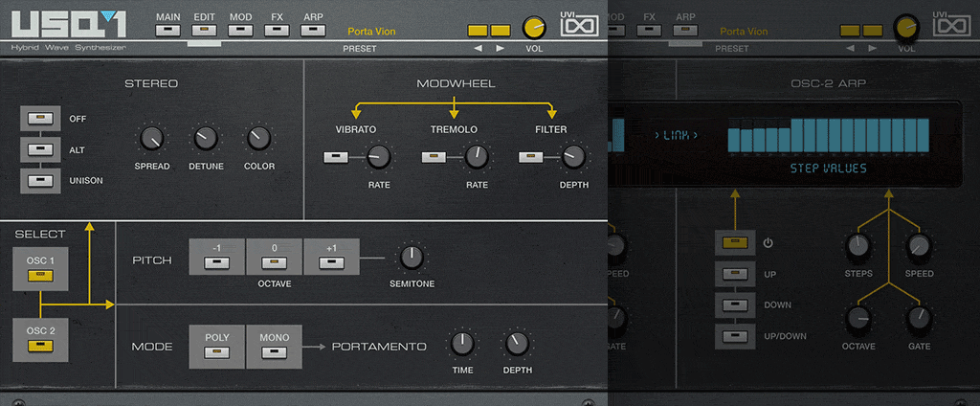
Task: Click the OSC-2 ARP step values bars
Action: coord(828,135)
